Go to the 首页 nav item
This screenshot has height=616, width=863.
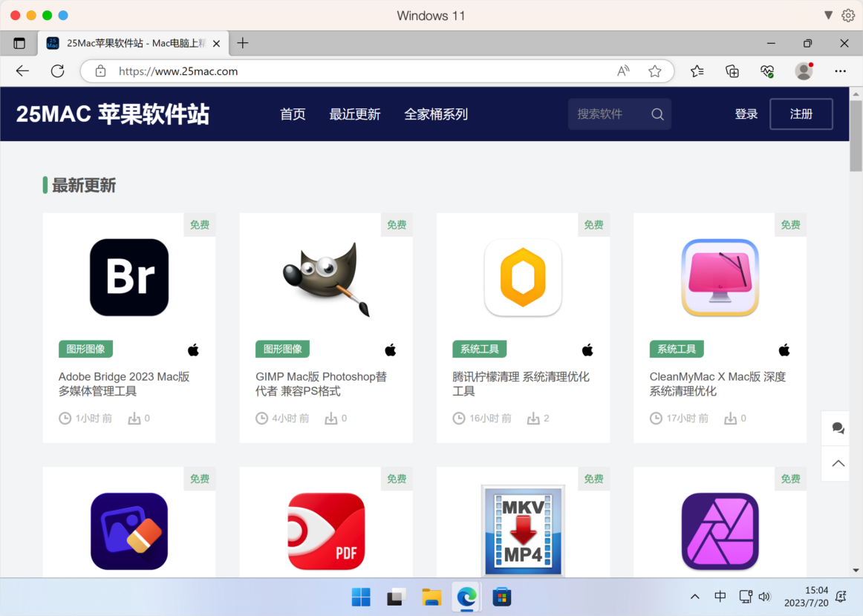click(x=293, y=114)
